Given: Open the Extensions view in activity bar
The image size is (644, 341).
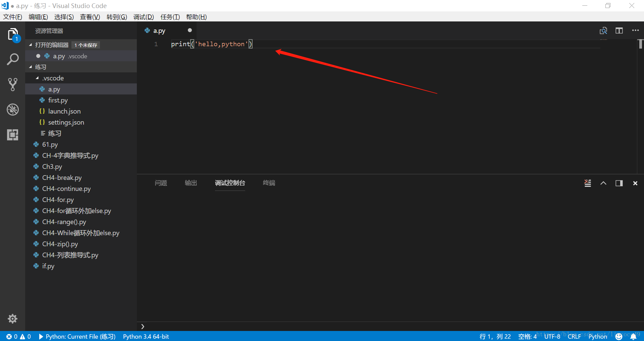Looking at the screenshot, I should point(13,135).
